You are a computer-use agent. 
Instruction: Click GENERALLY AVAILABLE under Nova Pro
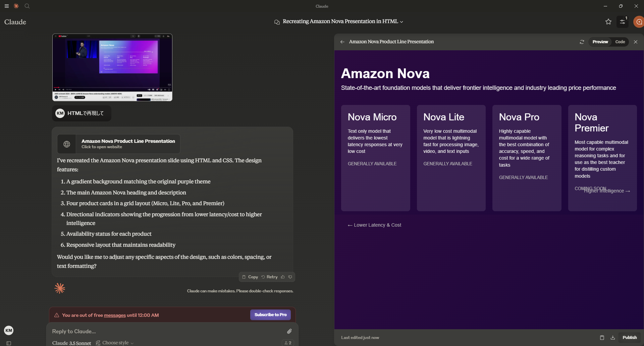523,177
